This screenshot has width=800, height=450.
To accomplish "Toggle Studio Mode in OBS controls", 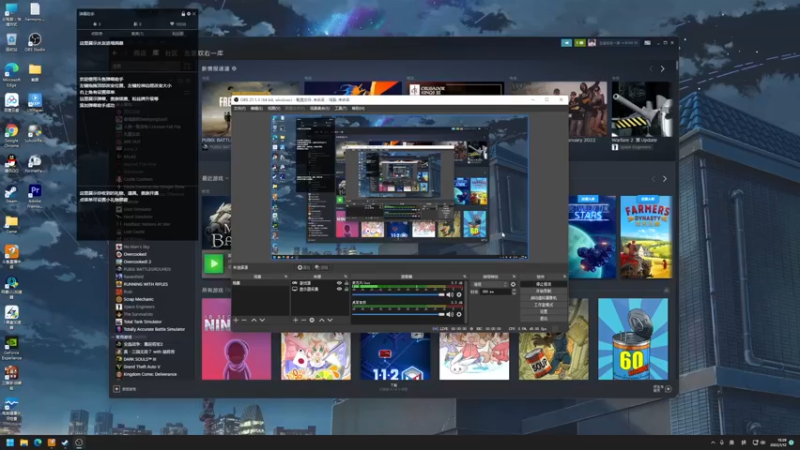I will (543, 305).
